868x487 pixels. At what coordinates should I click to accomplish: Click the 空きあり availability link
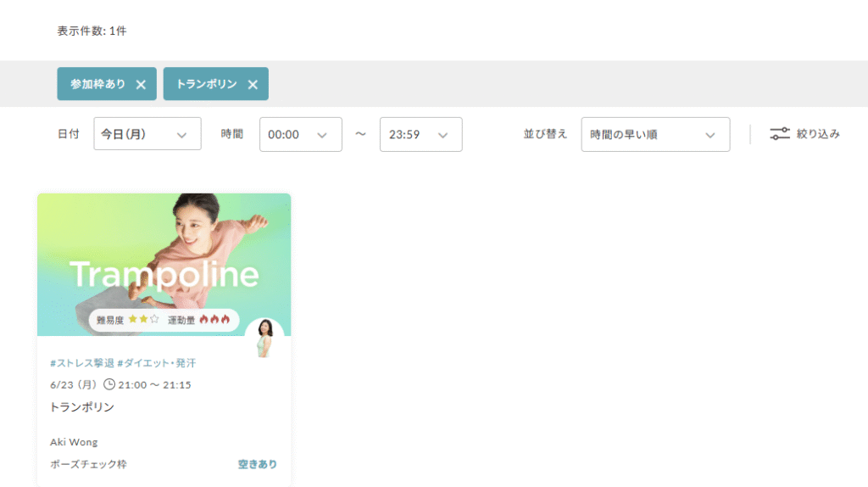258,464
